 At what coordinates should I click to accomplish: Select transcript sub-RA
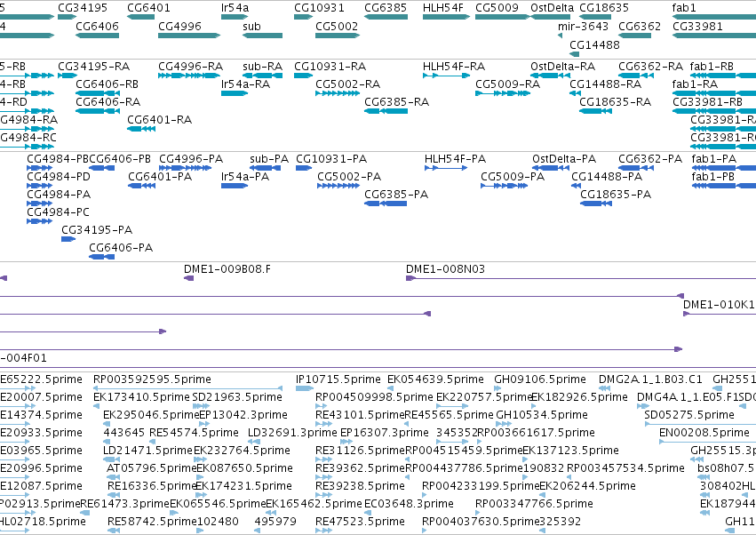262,76
